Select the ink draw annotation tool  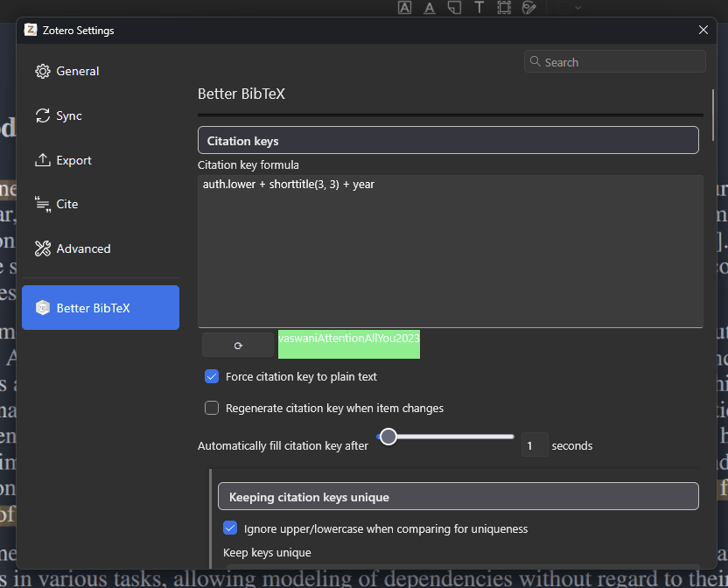528,7
